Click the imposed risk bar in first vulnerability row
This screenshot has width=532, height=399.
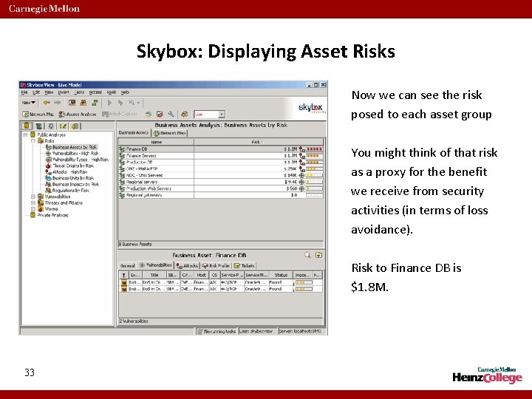click(x=304, y=282)
